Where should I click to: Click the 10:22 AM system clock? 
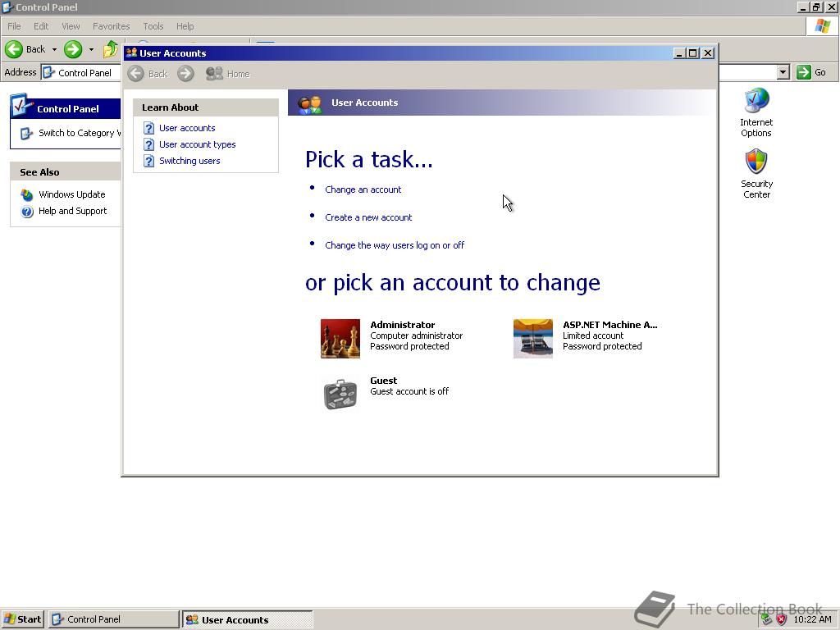(812, 620)
